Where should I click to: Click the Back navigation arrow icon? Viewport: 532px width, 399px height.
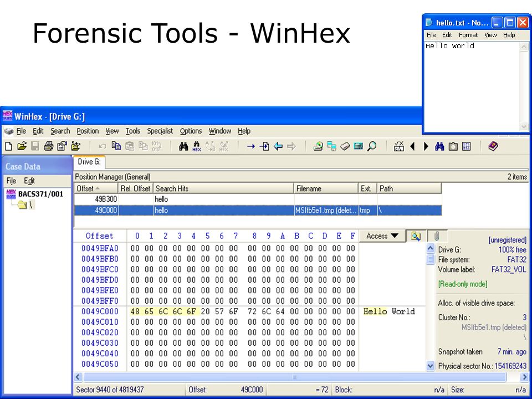pyautogui.click(x=278, y=146)
